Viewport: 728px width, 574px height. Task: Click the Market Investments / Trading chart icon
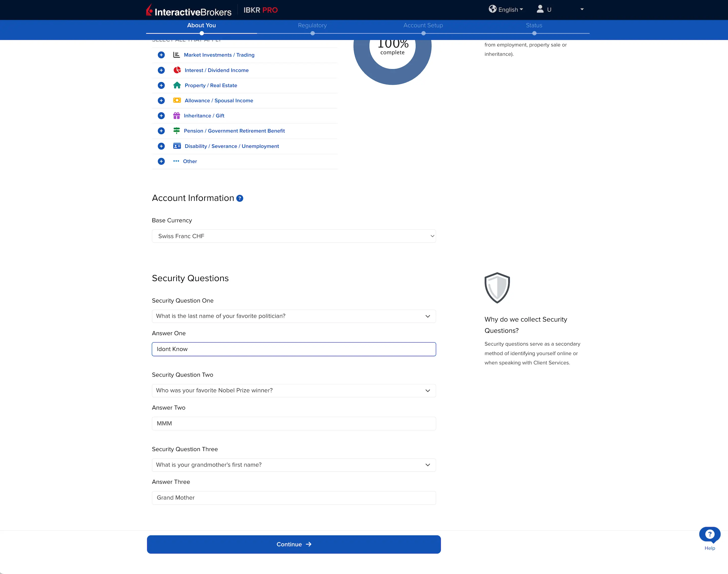click(177, 55)
